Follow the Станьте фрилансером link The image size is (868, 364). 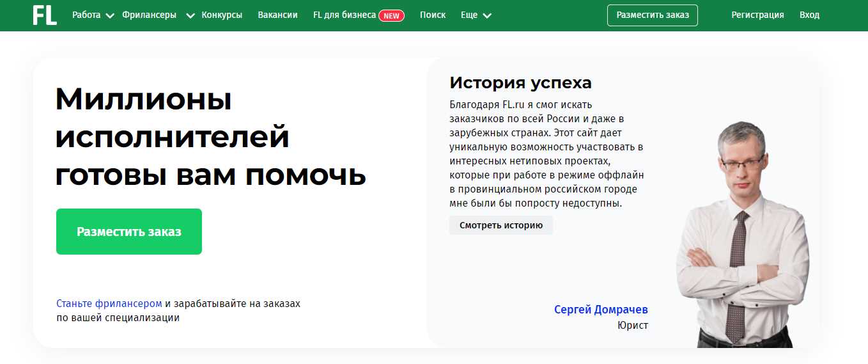coord(109,303)
